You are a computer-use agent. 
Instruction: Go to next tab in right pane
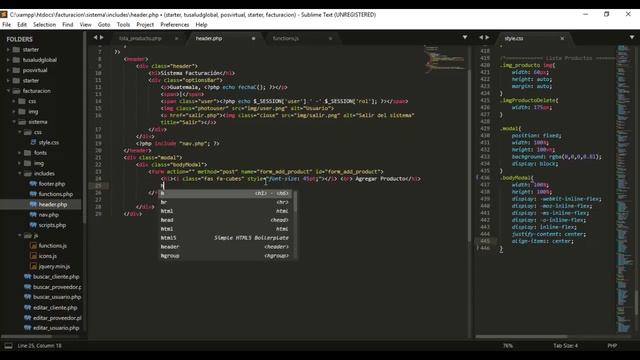pos(487,38)
